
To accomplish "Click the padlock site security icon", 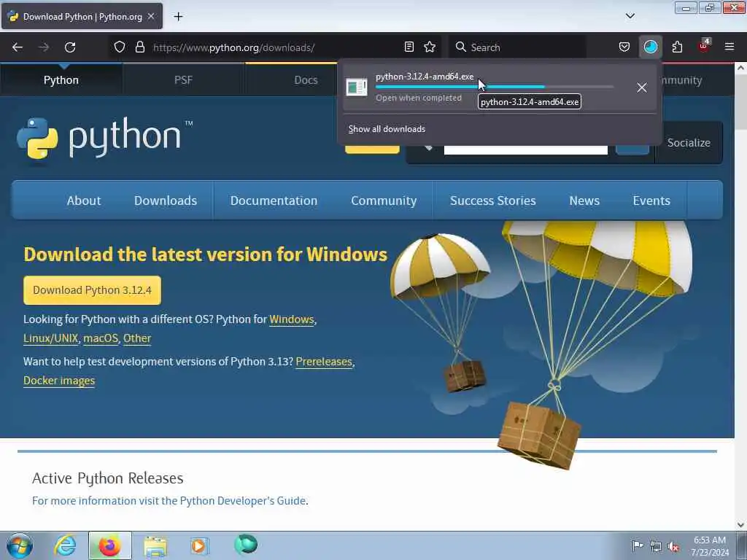I will (139, 47).
